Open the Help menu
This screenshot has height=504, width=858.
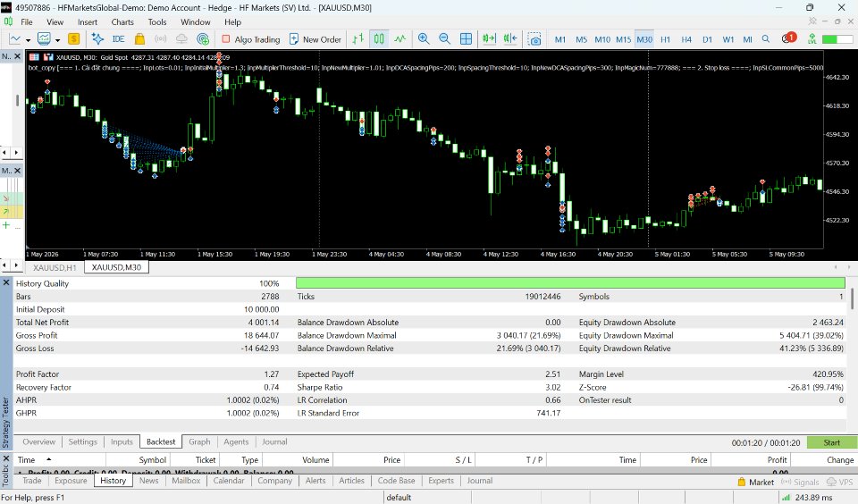click(232, 21)
